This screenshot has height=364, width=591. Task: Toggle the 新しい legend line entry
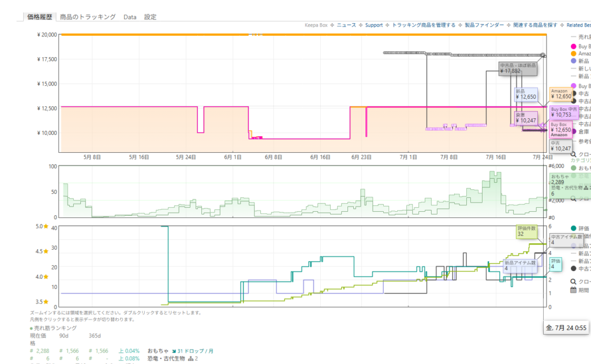point(581,69)
